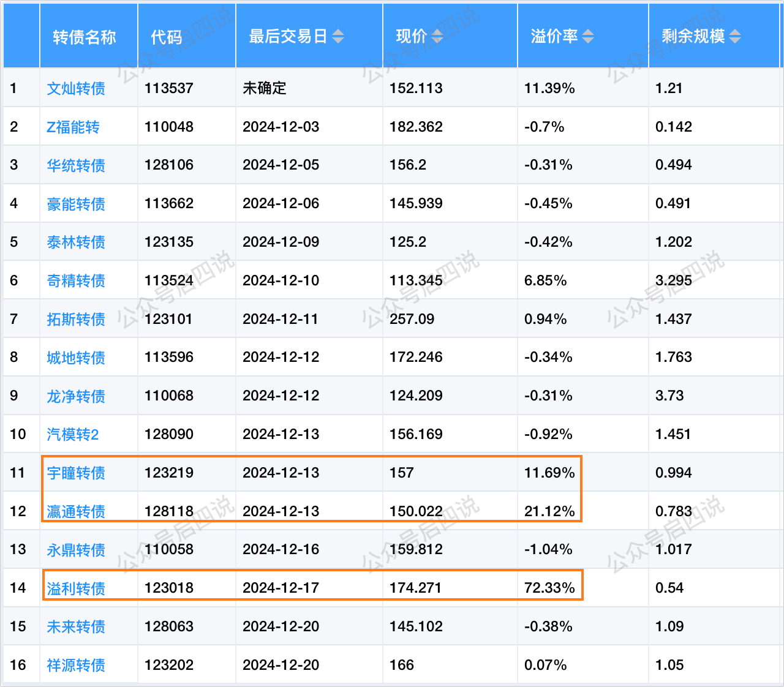Click the 华统转债 link
784x687 pixels.
[76, 165]
